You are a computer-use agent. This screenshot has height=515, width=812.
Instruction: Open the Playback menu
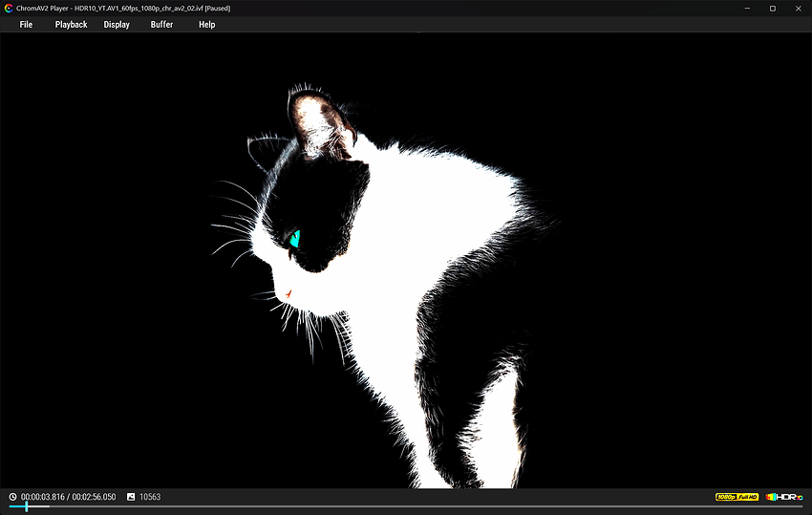71,24
